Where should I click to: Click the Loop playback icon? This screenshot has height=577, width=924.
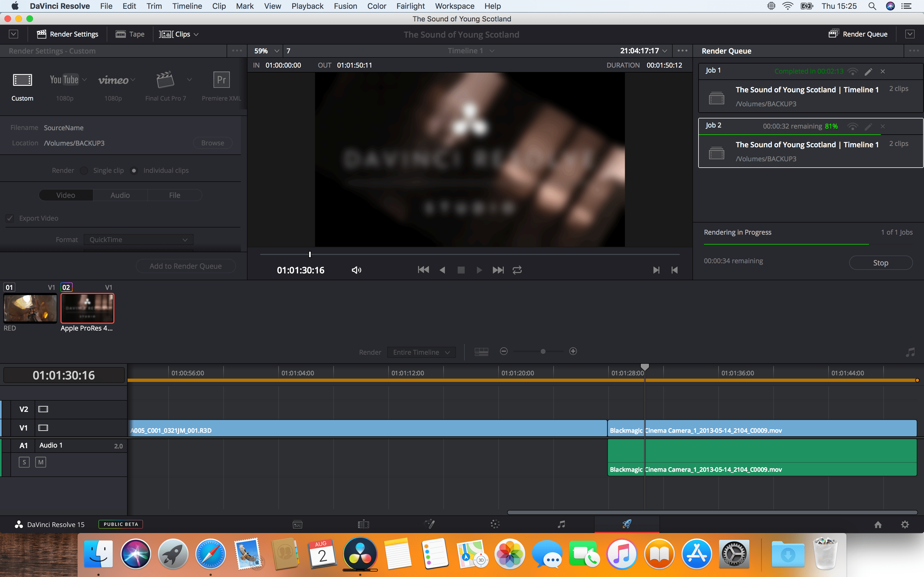click(x=517, y=270)
